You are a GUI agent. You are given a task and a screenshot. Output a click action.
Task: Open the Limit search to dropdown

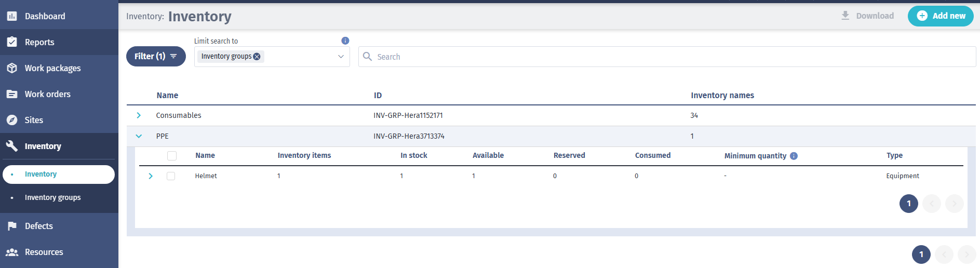[x=341, y=57]
